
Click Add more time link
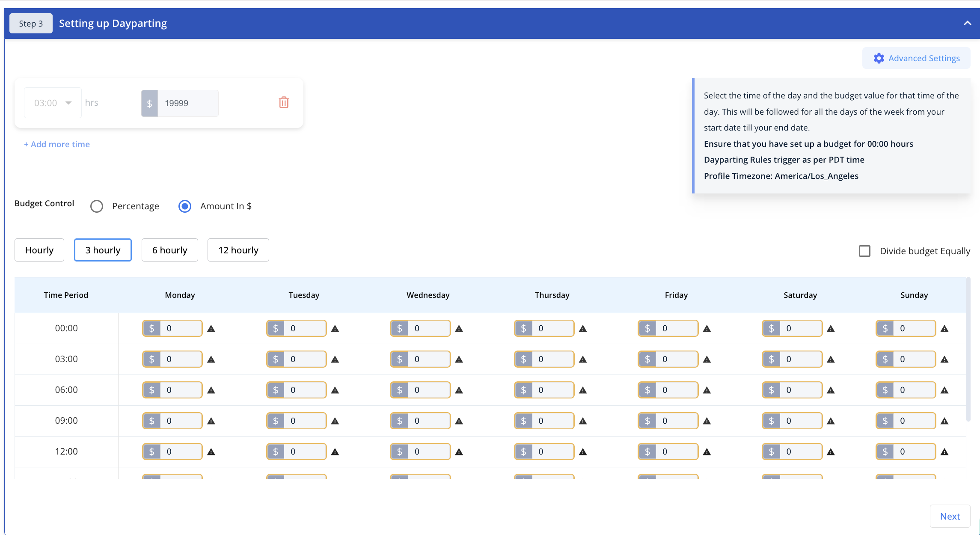point(56,144)
